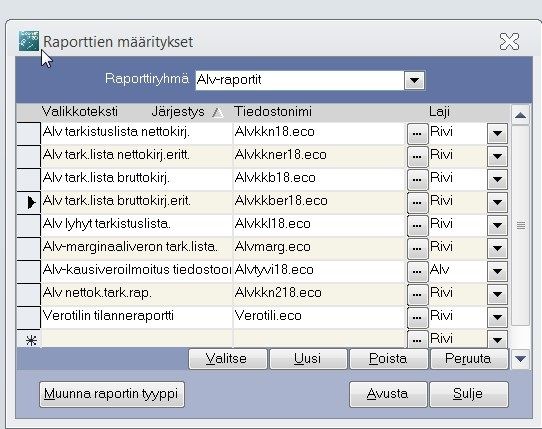Click cell 'Alv-marginaaliveron tark.lista.'
This screenshot has width=542, height=429.
click(x=137, y=248)
